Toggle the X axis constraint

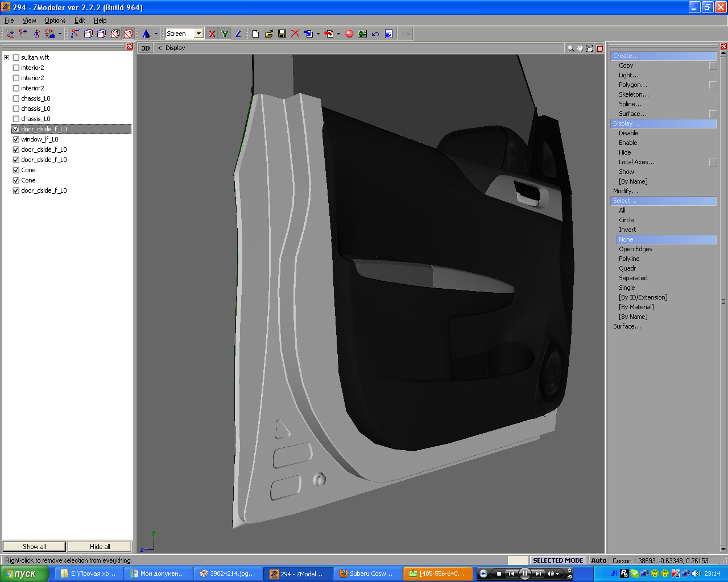click(x=212, y=34)
